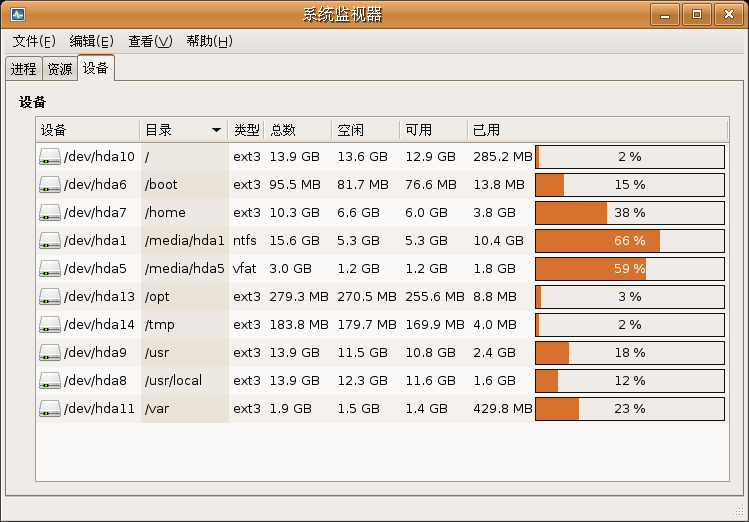Sort by the 设备 column header
The height and width of the screenshot is (522, 749).
point(87,130)
